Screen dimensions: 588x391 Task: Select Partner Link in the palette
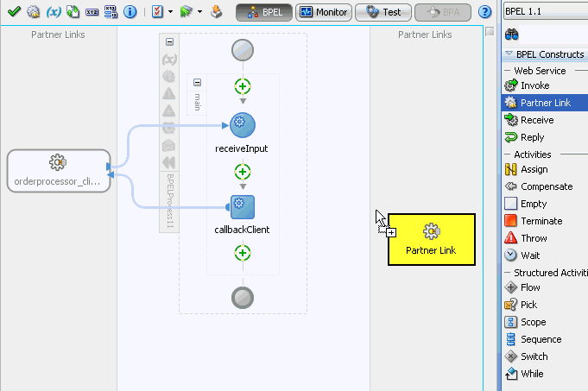545,103
